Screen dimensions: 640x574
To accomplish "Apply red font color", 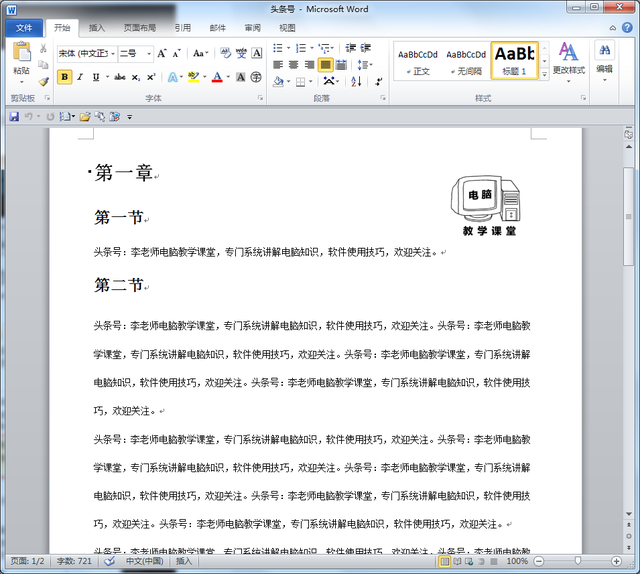I will click(x=217, y=77).
